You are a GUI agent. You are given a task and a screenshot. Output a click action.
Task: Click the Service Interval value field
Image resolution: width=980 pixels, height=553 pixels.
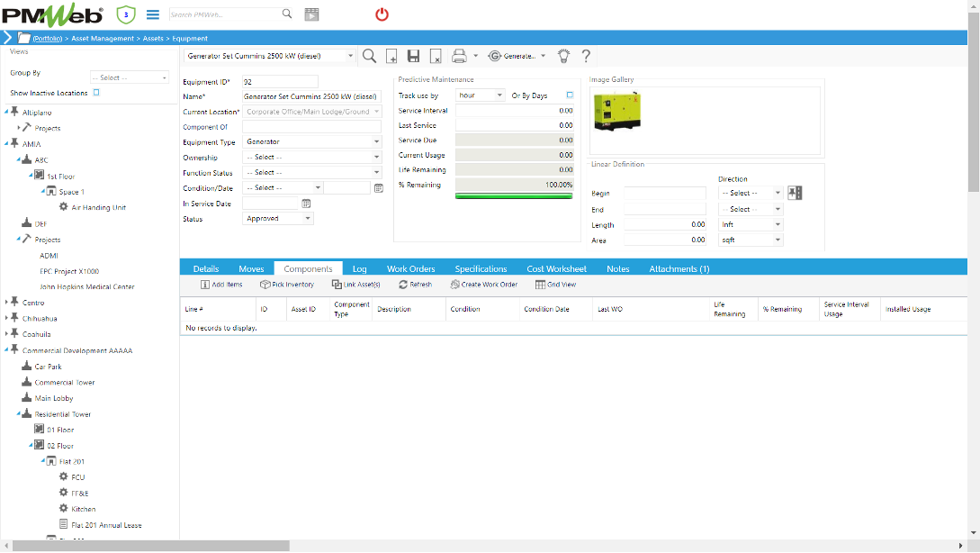[515, 111]
